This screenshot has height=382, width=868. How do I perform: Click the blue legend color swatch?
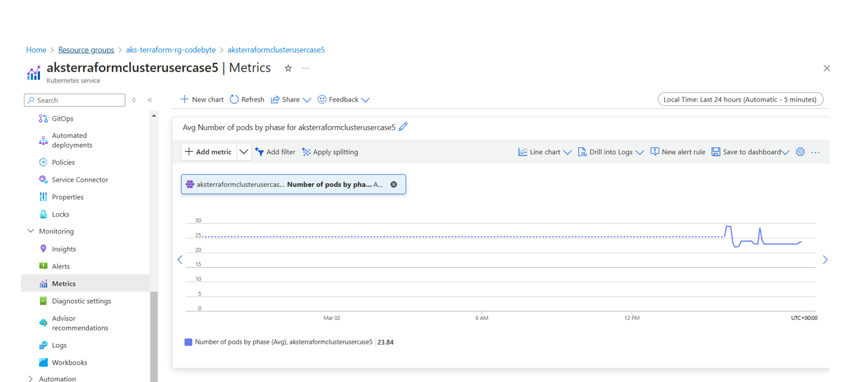tap(188, 342)
